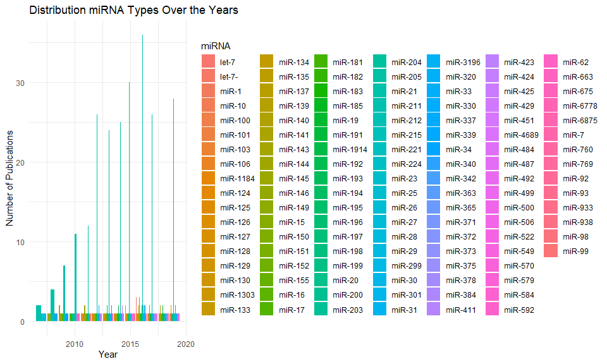Image resolution: width=607 pixels, height=364 pixels.
Task: Click the miR-204 legend label text
Action: coord(406,62)
